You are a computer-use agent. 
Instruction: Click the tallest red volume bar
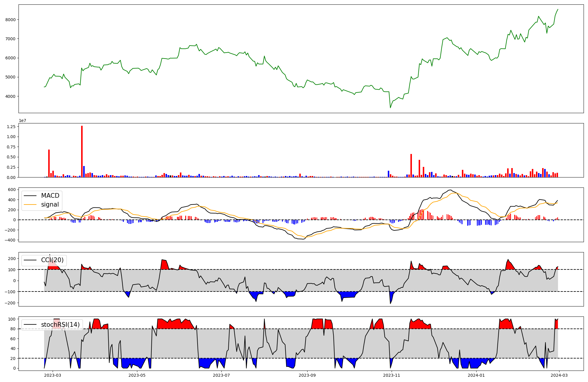82,151
